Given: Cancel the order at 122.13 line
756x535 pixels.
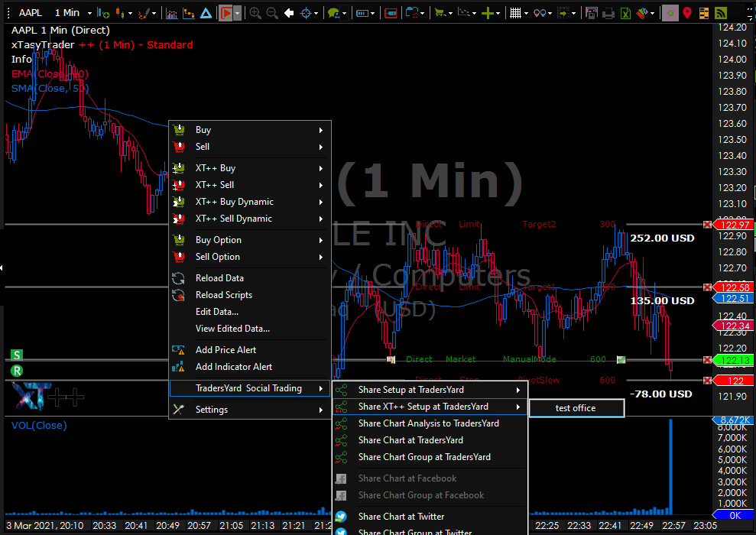Looking at the screenshot, I should click(x=707, y=360).
